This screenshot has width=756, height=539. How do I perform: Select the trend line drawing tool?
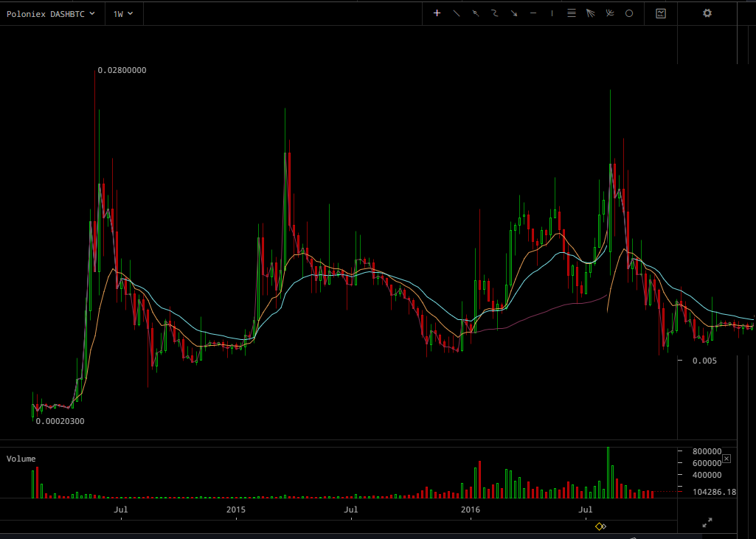pos(456,13)
